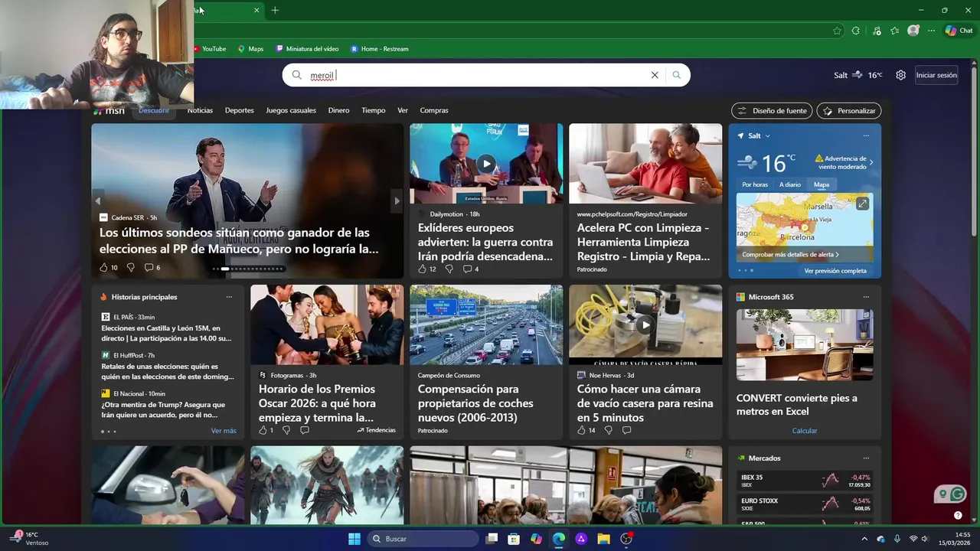Open Maps bookmark
This screenshot has width=980, height=551.
[250, 49]
